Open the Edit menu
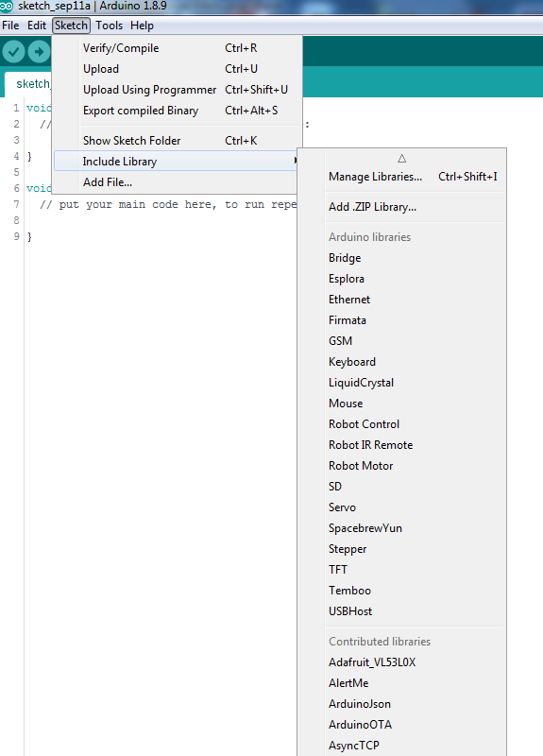The image size is (543, 756). click(x=37, y=26)
